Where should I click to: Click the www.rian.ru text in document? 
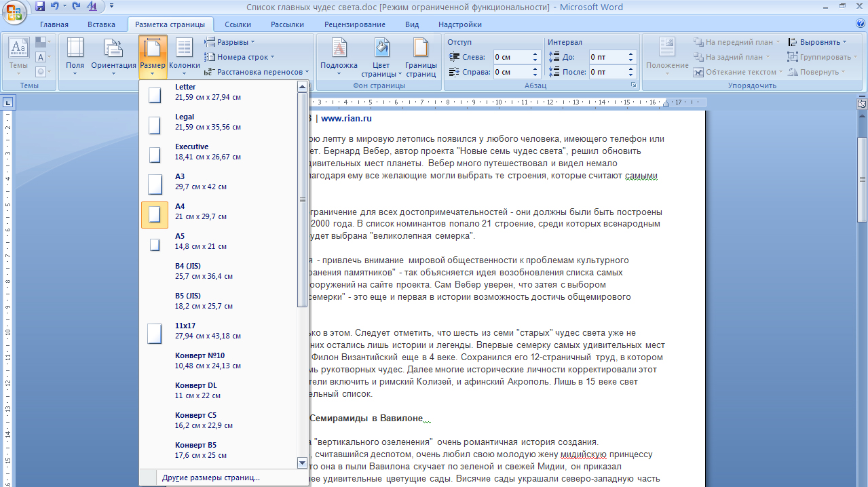tap(346, 118)
